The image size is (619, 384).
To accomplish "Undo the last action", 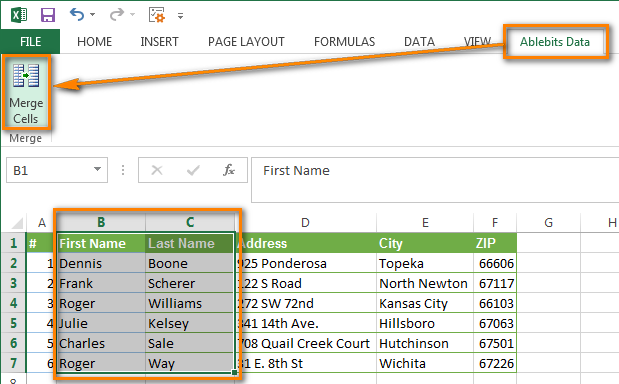I will click(x=77, y=15).
